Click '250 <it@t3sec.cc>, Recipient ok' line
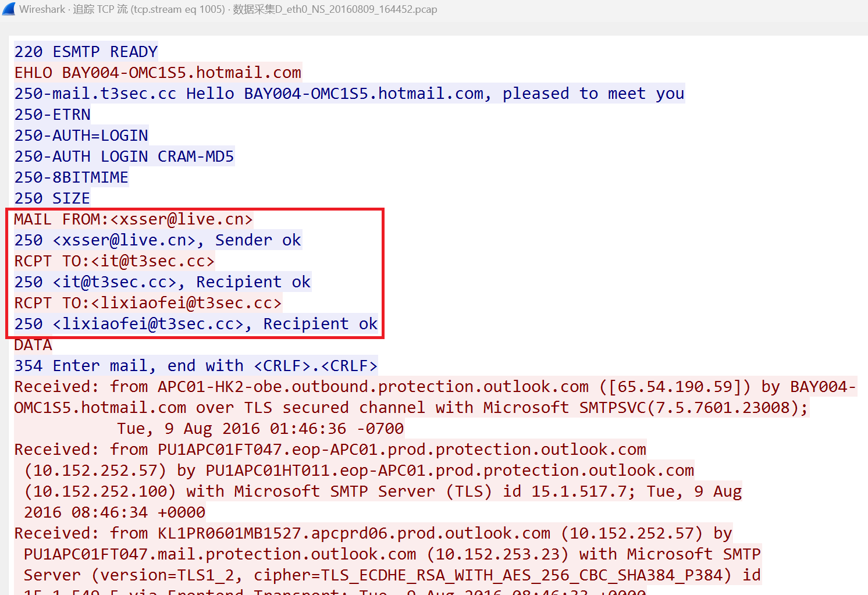The width and height of the screenshot is (868, 595). [162, 282]
